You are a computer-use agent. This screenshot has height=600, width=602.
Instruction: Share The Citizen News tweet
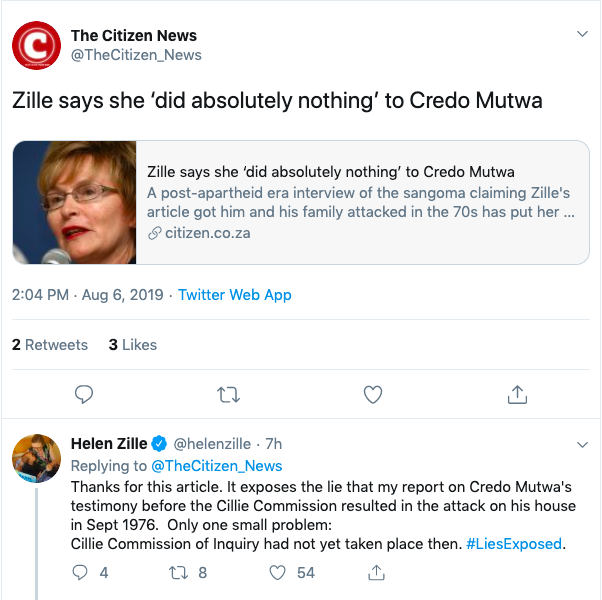(x=517, y=395)
